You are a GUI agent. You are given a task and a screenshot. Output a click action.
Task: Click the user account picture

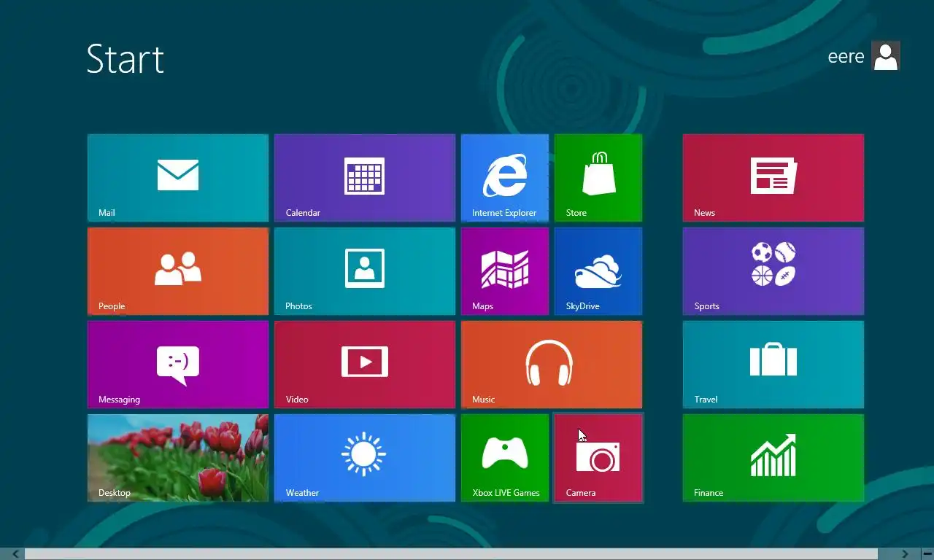(886, 56)
